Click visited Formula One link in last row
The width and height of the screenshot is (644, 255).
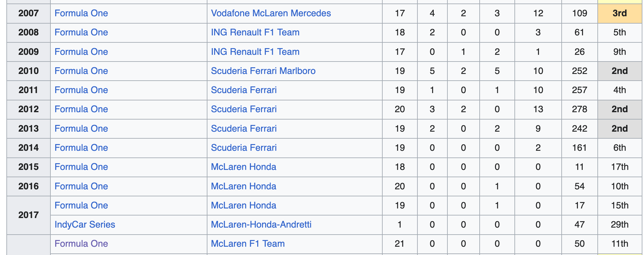(81, 244)
